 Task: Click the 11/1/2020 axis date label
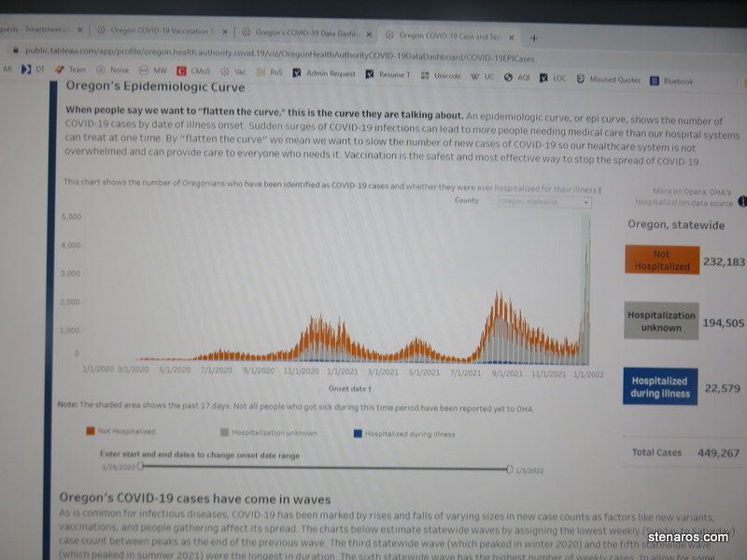pyautogui.click(x=301, y=371)
